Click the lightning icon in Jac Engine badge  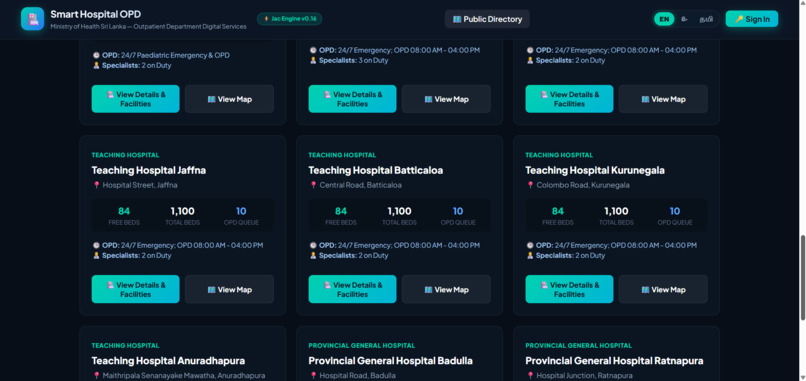(x=266, y=19)
